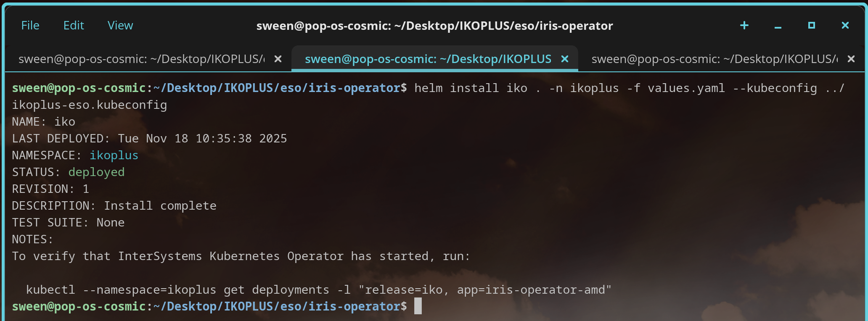Close the terminal window

point(845,26)
